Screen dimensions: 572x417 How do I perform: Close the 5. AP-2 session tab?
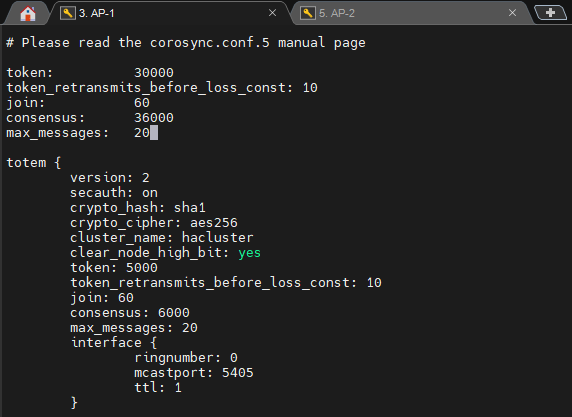pos(512,13)
